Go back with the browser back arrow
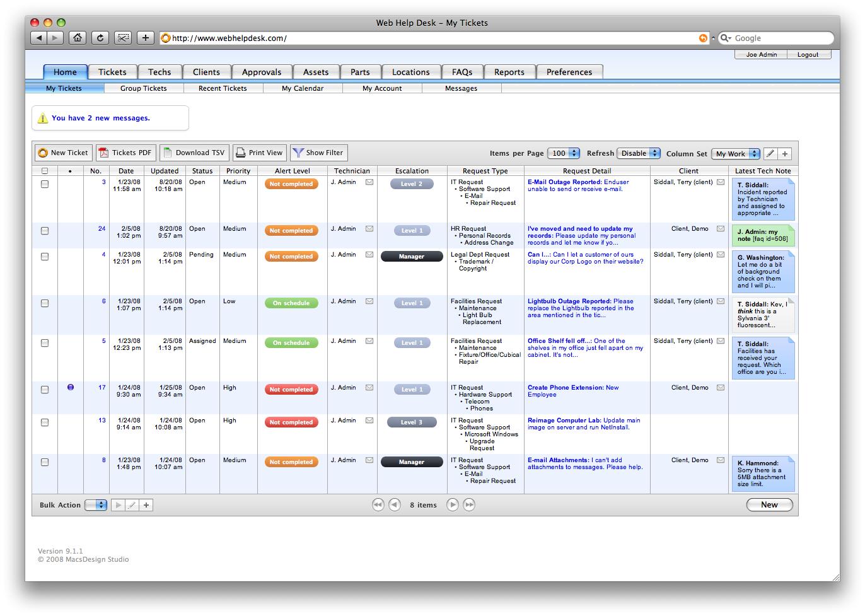Viewport: 865px width, 616px height. [39, 38]
